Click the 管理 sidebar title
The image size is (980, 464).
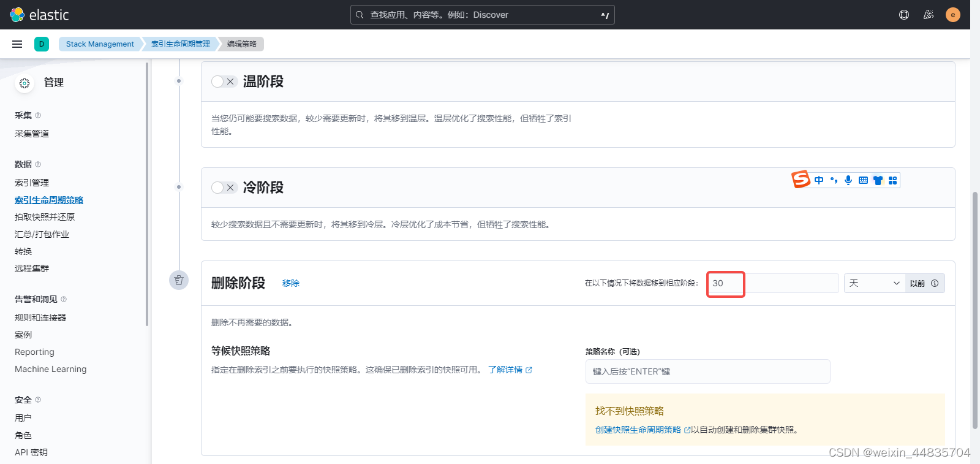click(54, 82)
